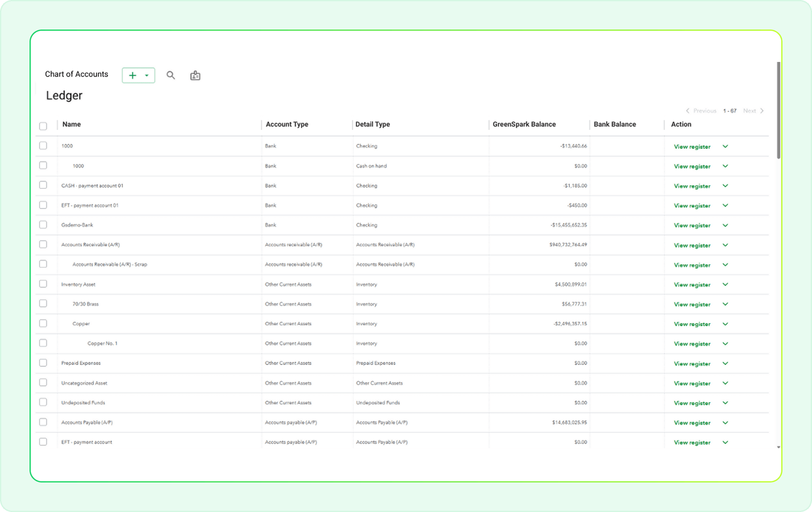Expand action chevron for Inventory Asset row
Screen dimensions: 812x512
(x=725, y=284)
